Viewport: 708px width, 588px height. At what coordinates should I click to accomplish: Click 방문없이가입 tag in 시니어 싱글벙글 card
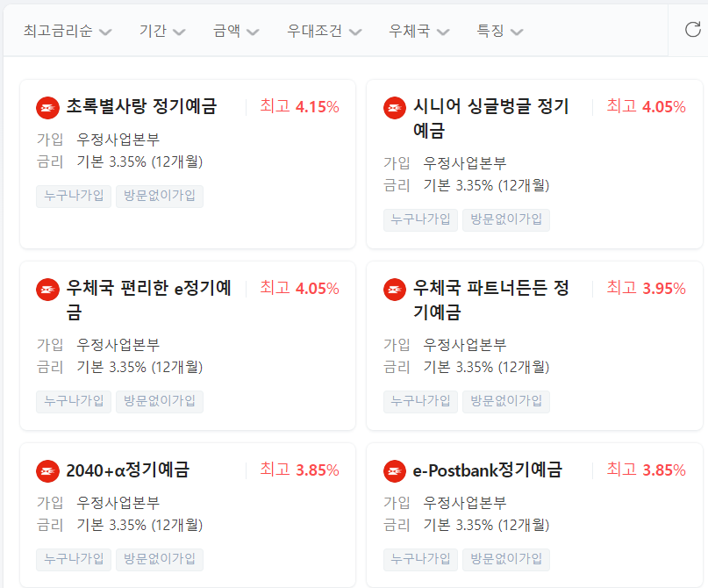click(506, 220)
